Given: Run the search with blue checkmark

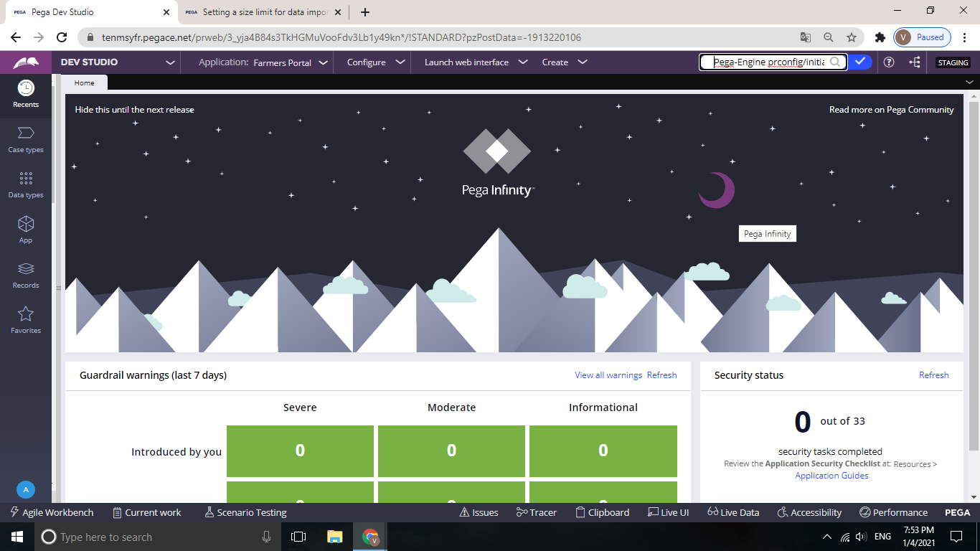Looking at the screenshot, I should (x=860, y=62).
